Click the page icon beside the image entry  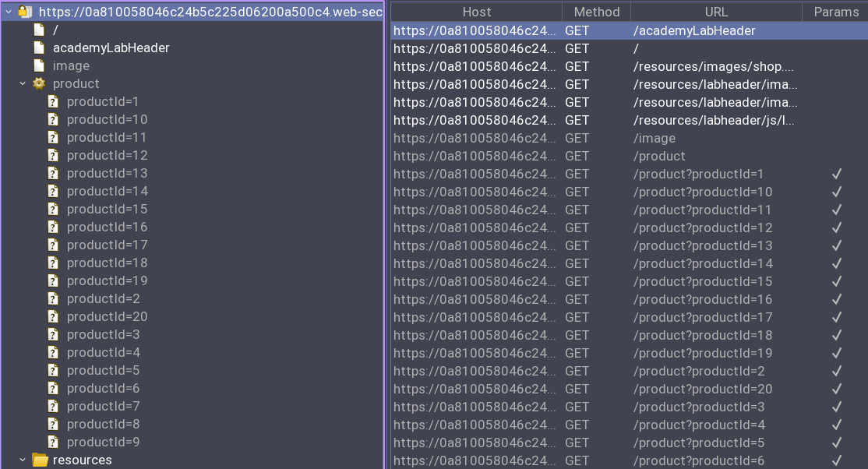click(x=38, y=65)
